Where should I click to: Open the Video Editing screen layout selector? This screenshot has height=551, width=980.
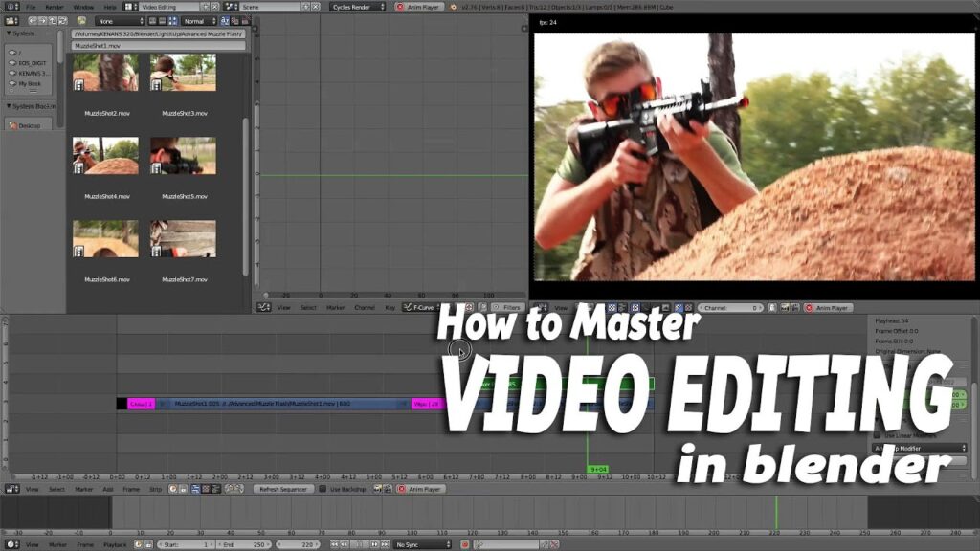[168, 7]
